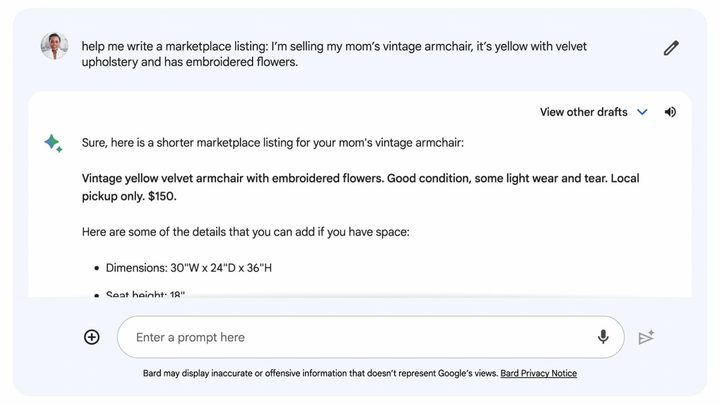Click the Bard sparkle logo
This screenshot has width=720, height=405.
click(53, 143)
